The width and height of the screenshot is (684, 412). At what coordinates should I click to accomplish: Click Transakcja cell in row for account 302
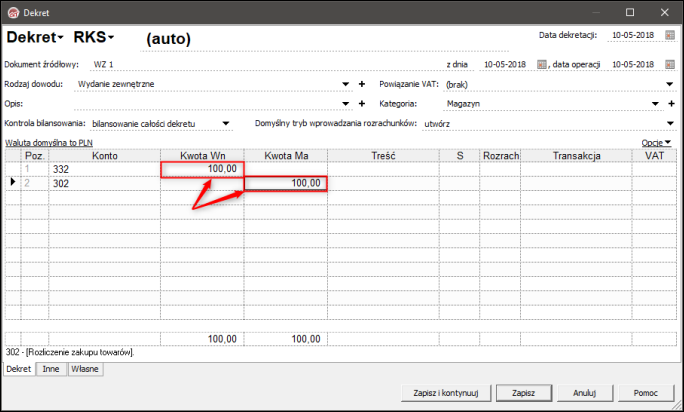[x=576, y=183]
